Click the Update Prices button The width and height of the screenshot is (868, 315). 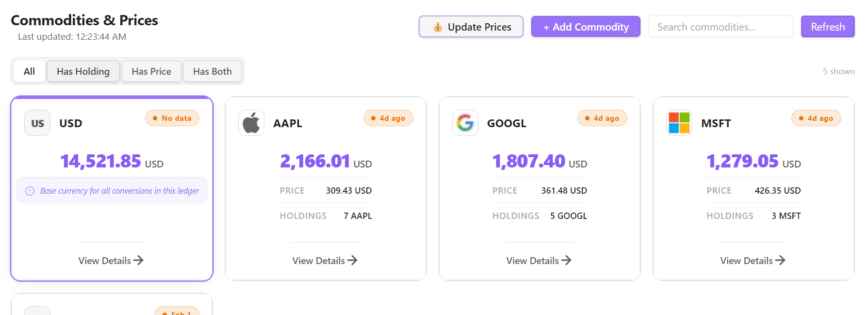click(471, 27)
